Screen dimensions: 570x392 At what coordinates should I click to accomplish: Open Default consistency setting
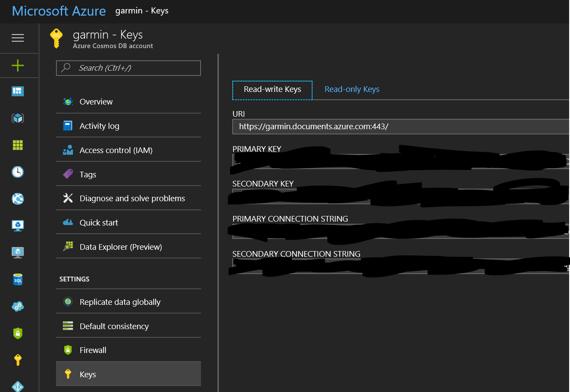[128, 326]
